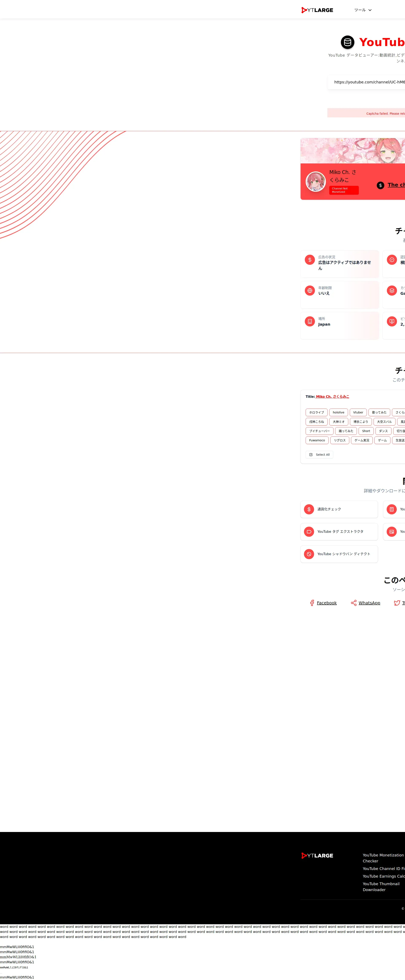The width and height of the screenshot is (405, 980).
Task: Click the black database icon beside the YouTube heading
Action: pyautogui.click(x=347, y=42)
